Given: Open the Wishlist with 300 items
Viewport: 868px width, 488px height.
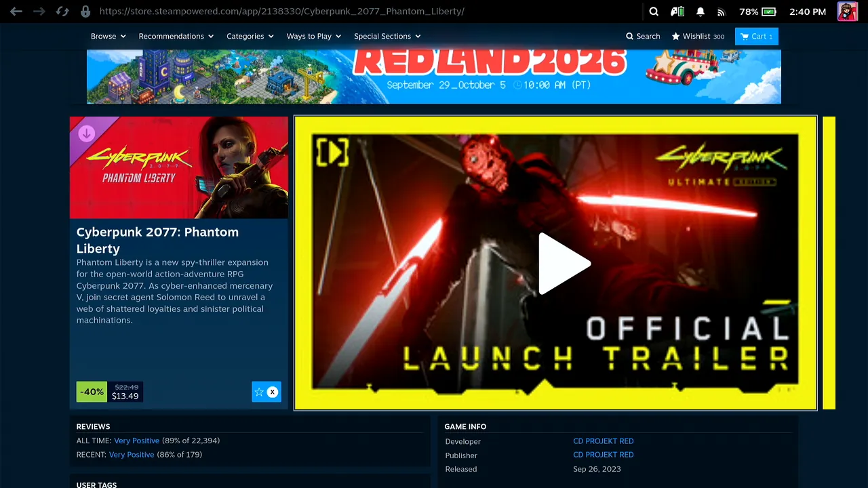Looking at the screenshot, I should click(x=698, y=36).
